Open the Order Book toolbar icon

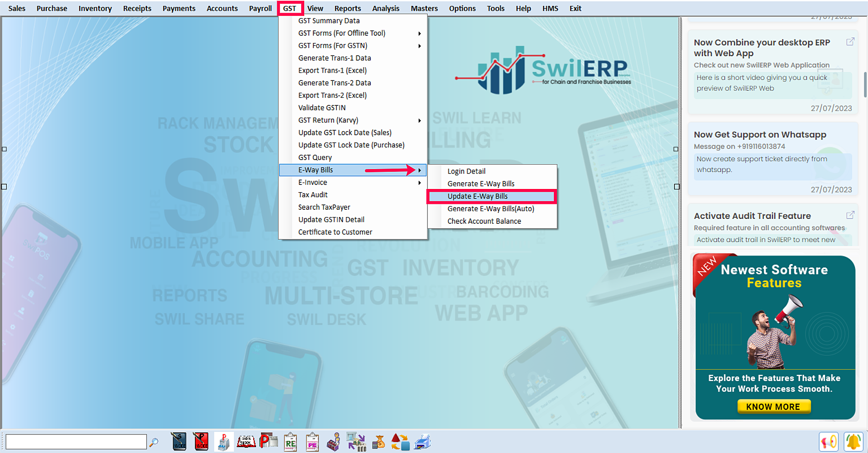246,442
